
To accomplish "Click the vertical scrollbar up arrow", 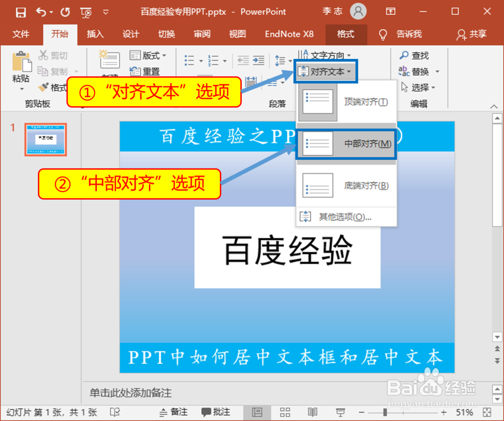I will coord(497,118).
